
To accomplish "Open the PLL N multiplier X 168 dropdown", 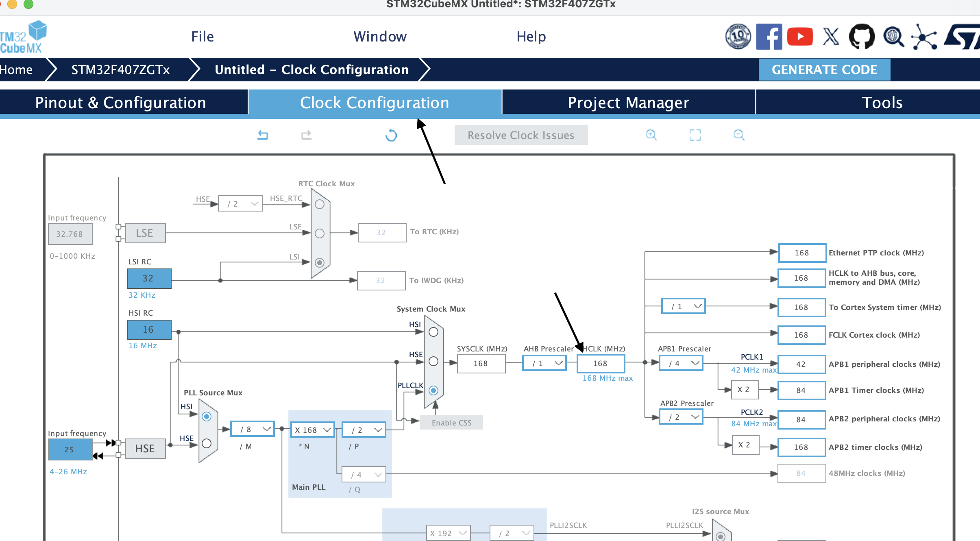I will [x=312, y=430].
